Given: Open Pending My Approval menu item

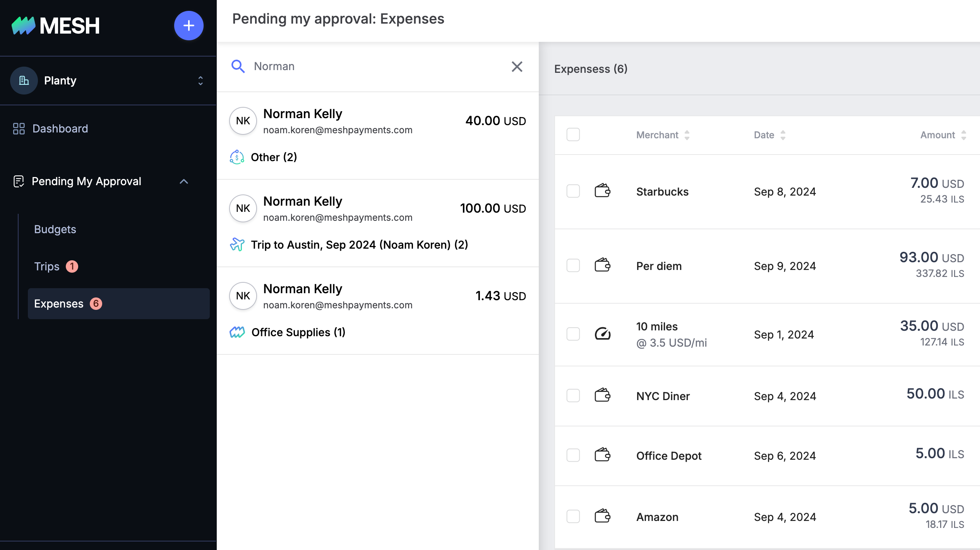Looking at the screenshot, I should (86, 181).
